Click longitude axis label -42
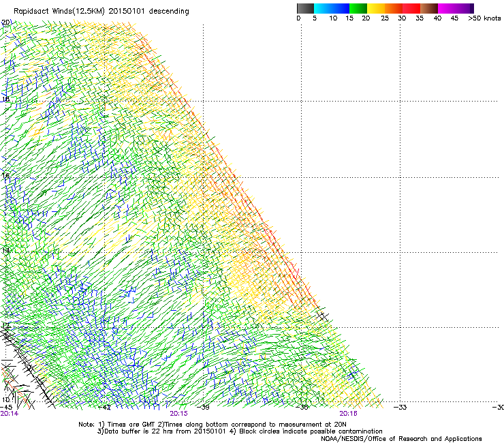The height and width of the screenshot is (443, 504). point(104,408)
